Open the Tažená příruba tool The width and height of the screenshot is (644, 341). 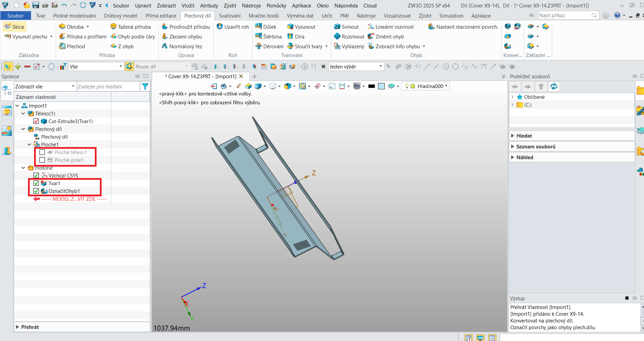[131, 27]
